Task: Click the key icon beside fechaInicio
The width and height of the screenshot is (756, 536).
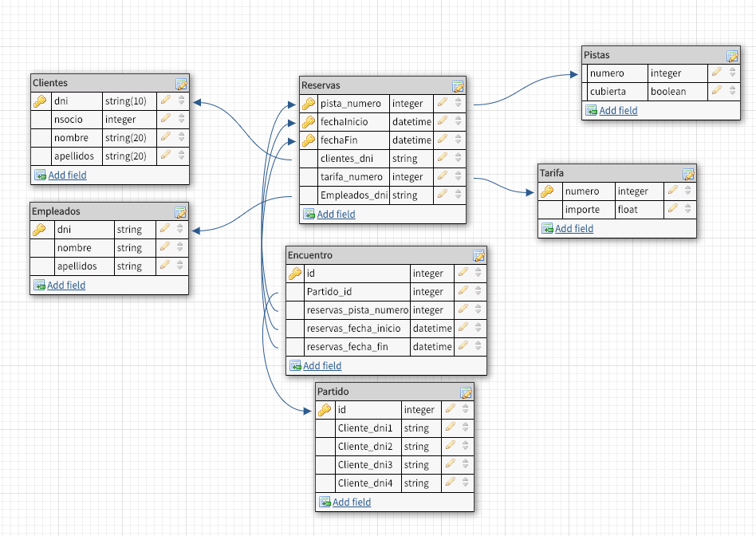Action: tap(309, 122)
